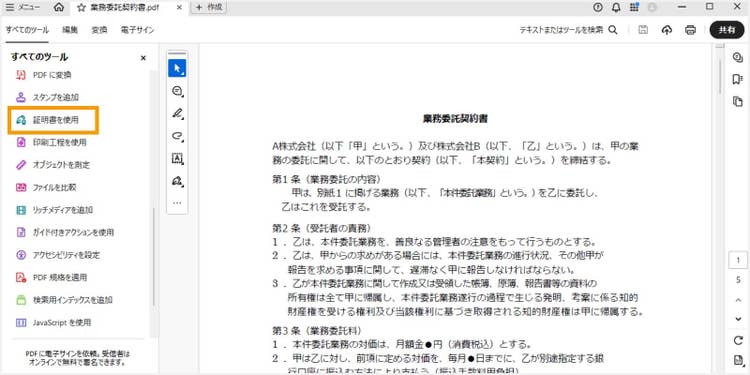This screenshot has width=750, height=375.
Task: Choose the signature fountain pen tool
Action: coord(177,181)
